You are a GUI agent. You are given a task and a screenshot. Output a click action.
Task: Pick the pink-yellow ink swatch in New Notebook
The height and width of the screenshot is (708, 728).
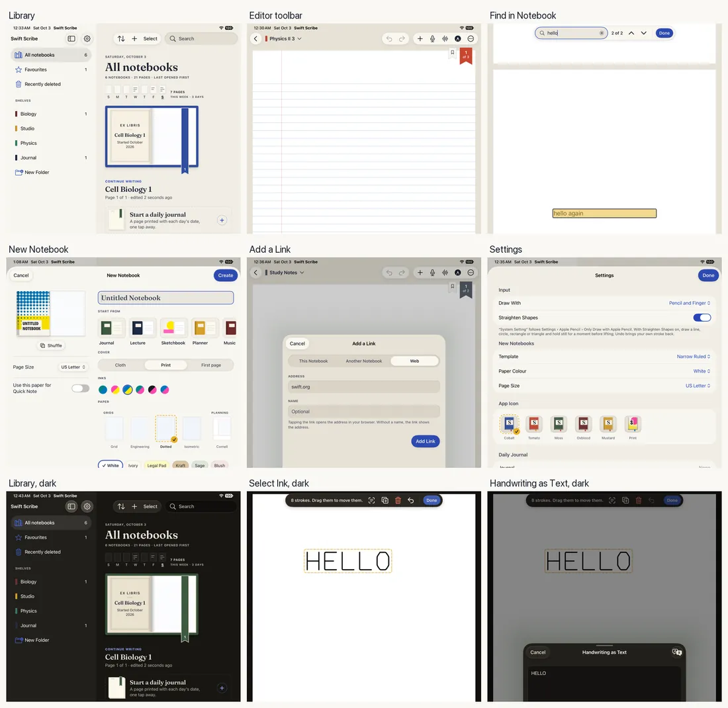(115, 390)
